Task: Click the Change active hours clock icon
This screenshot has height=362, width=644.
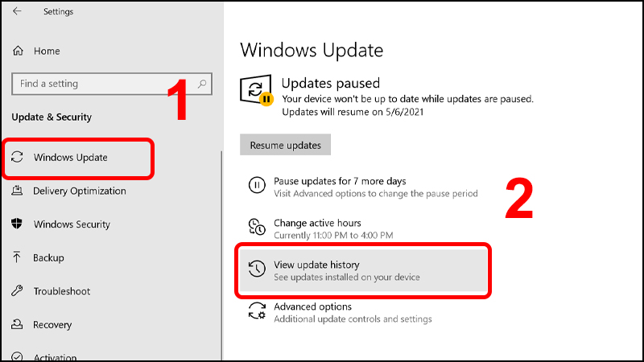Action: pyautogui.click(x=257, y=227)
